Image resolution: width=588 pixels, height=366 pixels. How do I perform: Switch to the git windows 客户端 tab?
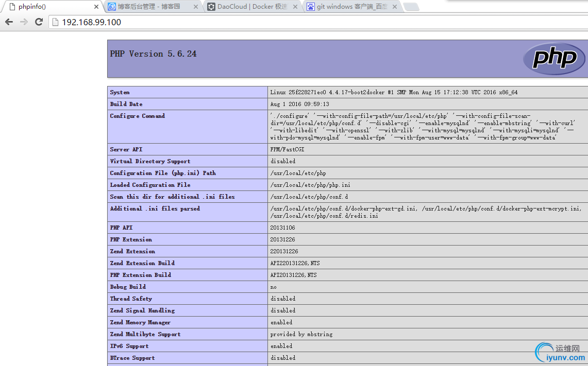coord(352,6)
